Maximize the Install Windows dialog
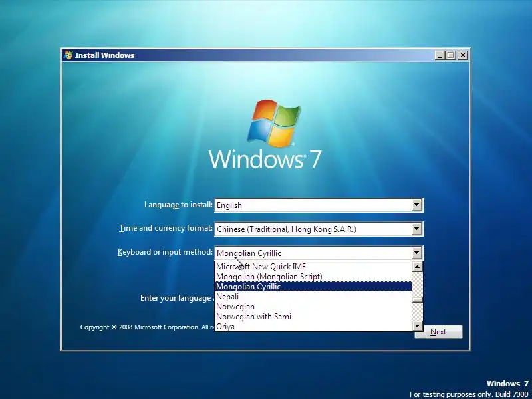Screen dimensions: 532x399 click(x=451, y=55)
